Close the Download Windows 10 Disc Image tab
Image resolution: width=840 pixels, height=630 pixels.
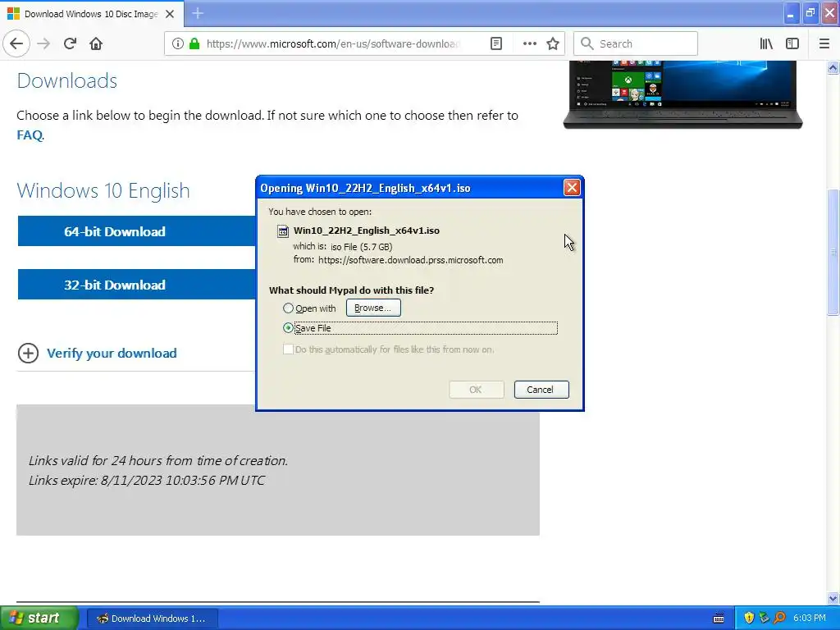click(170, 14)
